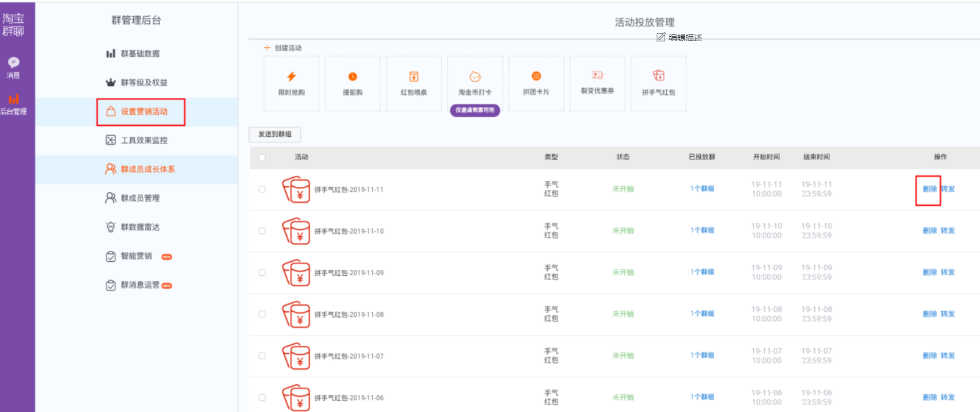Open the 拼手气红包 creation icon

coord(659,76)
